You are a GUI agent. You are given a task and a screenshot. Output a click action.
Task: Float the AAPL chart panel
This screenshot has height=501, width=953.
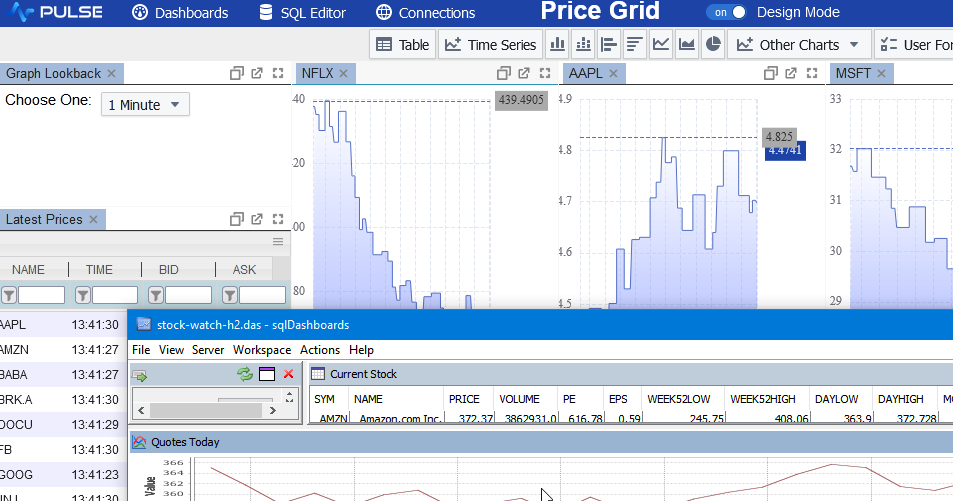770,74
